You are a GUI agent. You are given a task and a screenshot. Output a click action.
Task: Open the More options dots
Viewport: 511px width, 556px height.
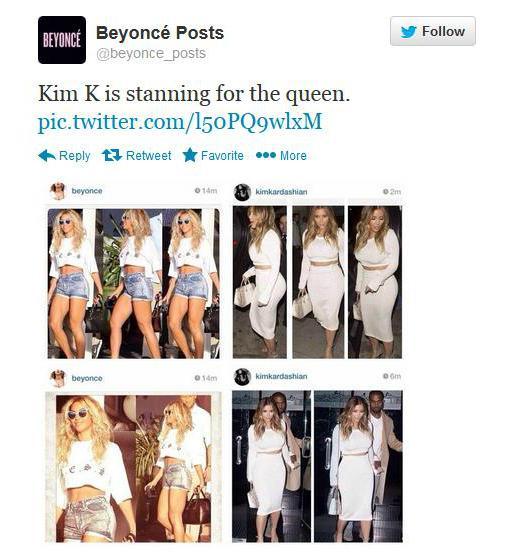coord(266,155)
